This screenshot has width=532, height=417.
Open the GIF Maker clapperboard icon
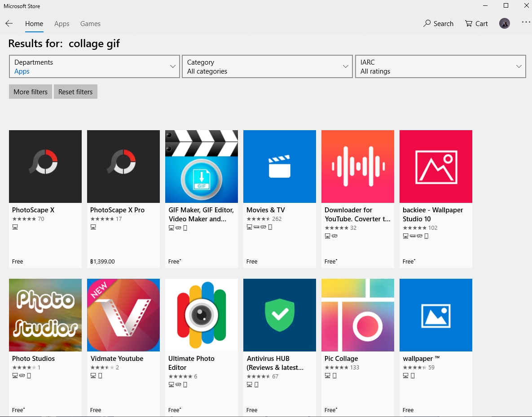[x=202, y=167]
